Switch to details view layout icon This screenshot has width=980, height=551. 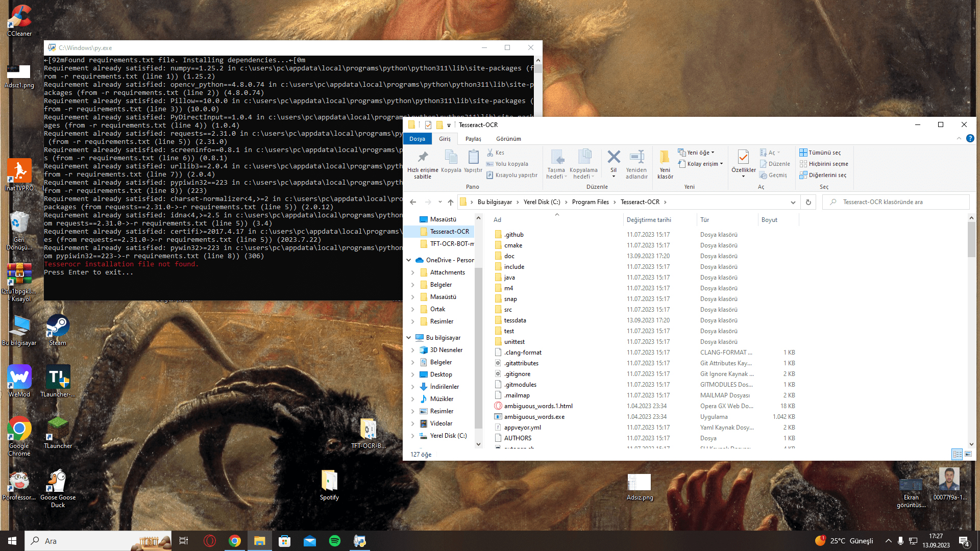click(957, 454)
